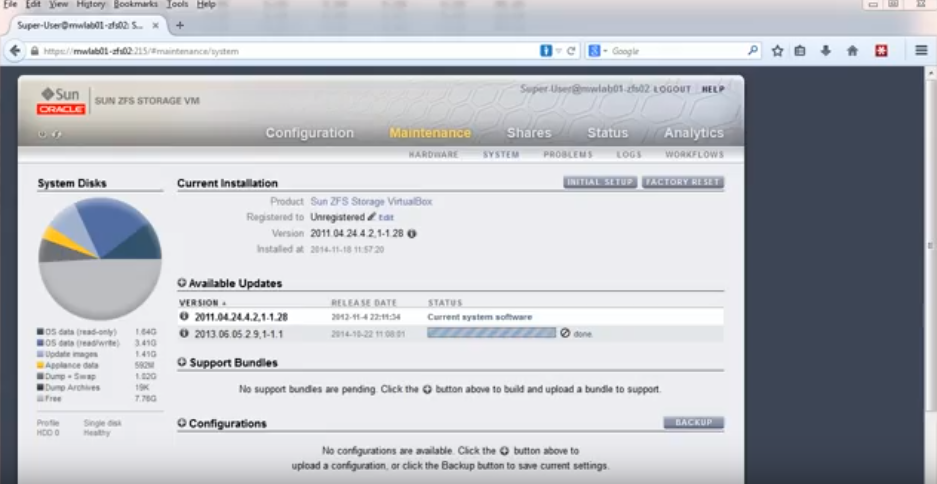Open the Analytics tab
This screenshot has height=484, width=937.
pos(694,133)
